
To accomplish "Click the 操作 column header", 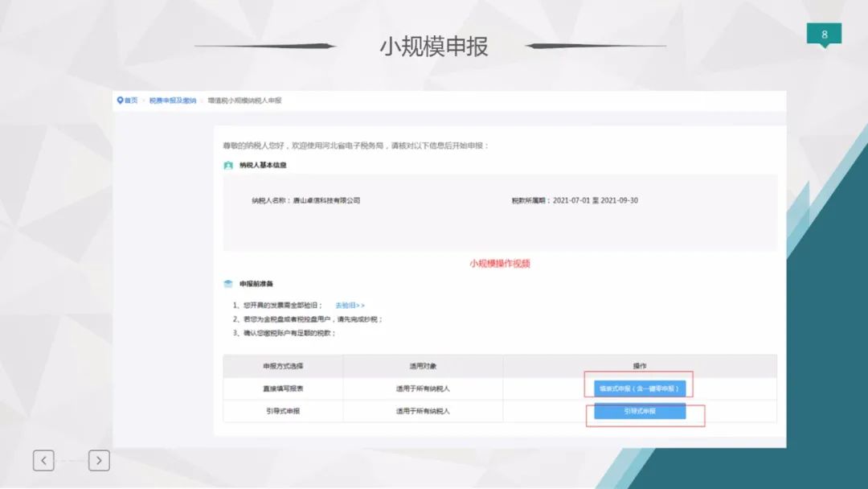I will [x=640, y=366].
